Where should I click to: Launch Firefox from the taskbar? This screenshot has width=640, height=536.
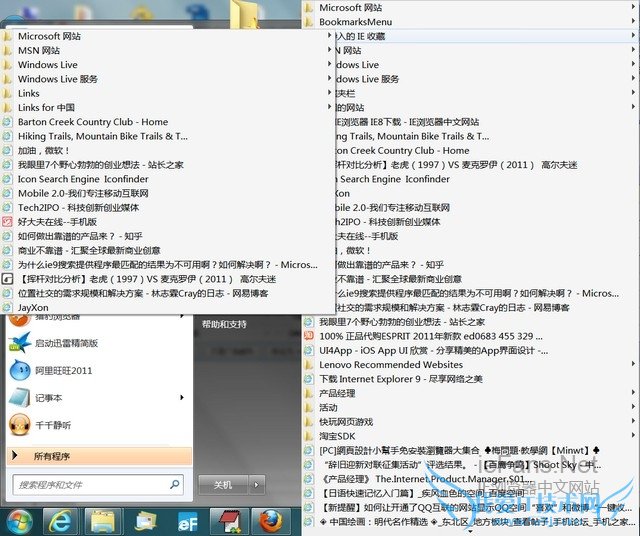pyautogui.click(x=269, y=521)
